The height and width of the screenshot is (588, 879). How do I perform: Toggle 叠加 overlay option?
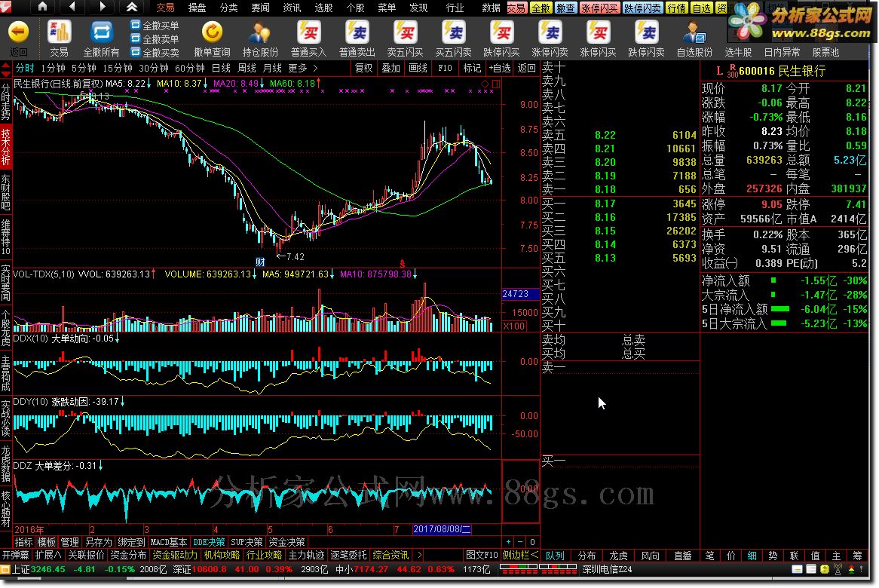click(x=390, y=68)
